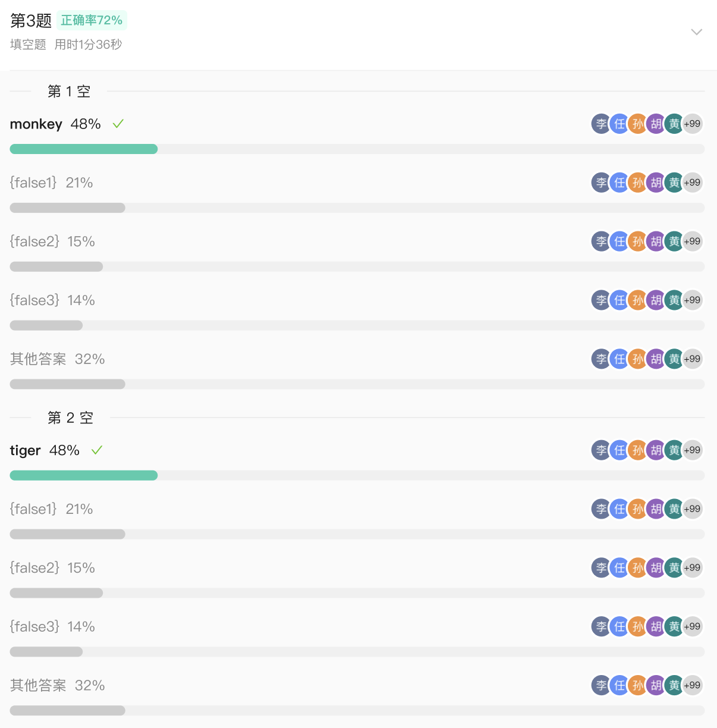Click the green checkmark next to tiger
Image resolution: width=717 pixels, height=728 pixels.
pyautogui.click(x=97, y=450)
